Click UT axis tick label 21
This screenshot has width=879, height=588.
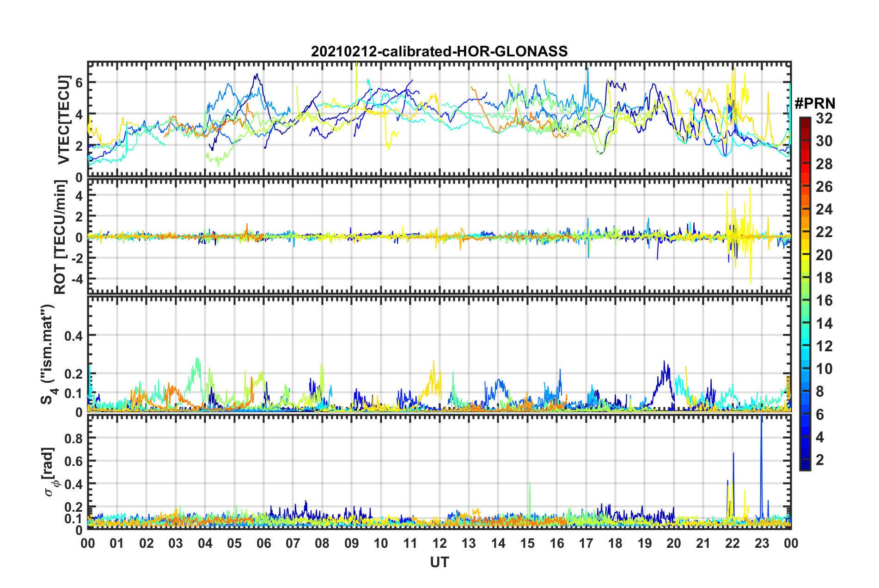click(703, 543)
